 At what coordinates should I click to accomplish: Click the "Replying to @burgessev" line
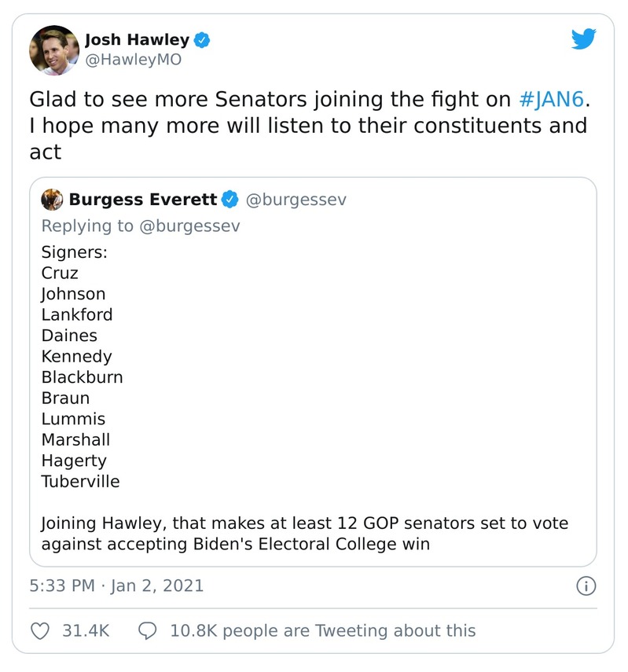pos(141,226)
